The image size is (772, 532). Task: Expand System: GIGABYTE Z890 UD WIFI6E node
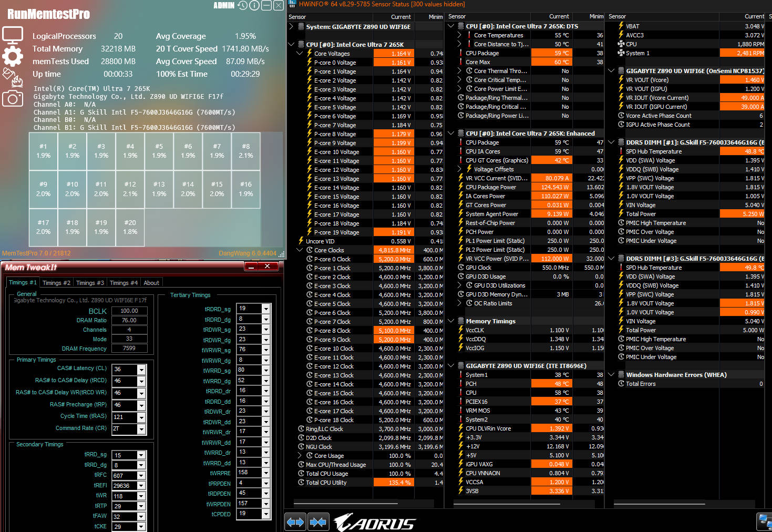(x=292, y=26)
